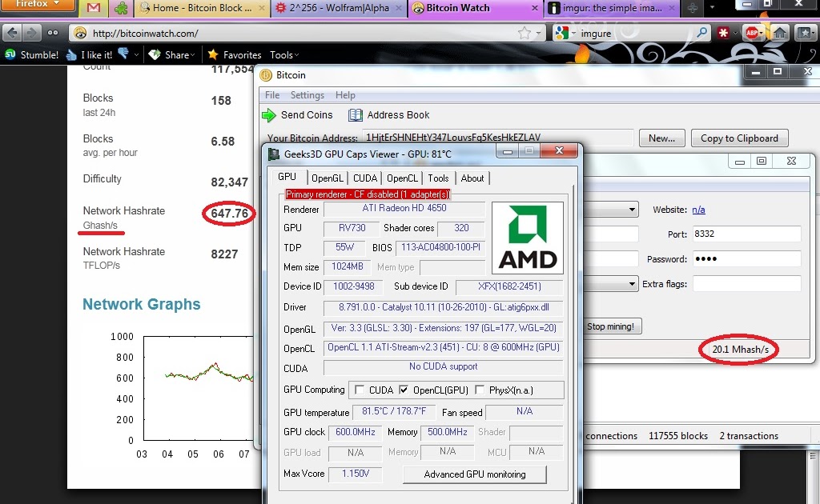Click the Password input field

(746, 258)
